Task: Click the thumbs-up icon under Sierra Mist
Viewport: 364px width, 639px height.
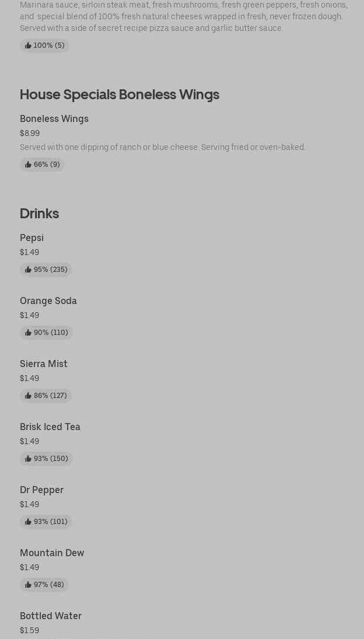Action: 28,396
